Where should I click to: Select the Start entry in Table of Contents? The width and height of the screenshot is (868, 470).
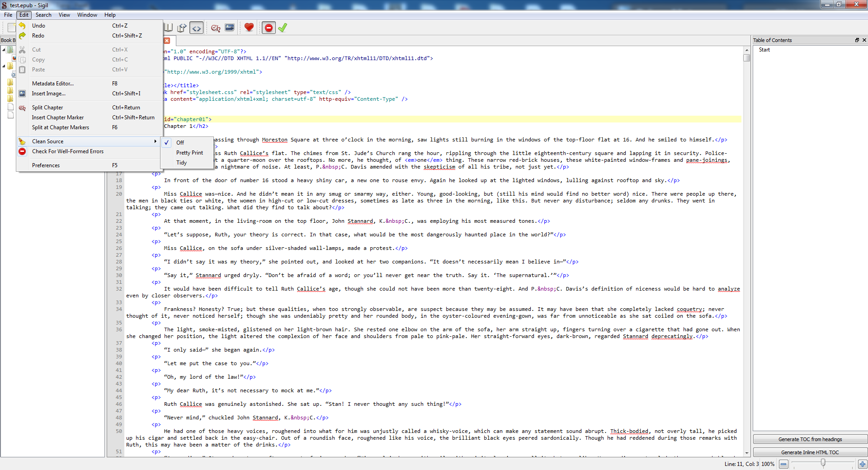click(x=764, y=50)
